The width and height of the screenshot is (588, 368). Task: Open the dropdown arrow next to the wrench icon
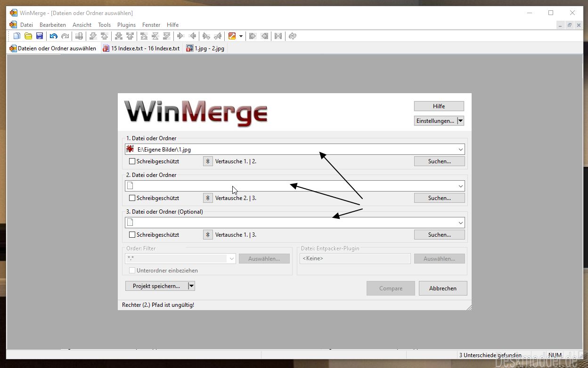(x=241, y=36)
